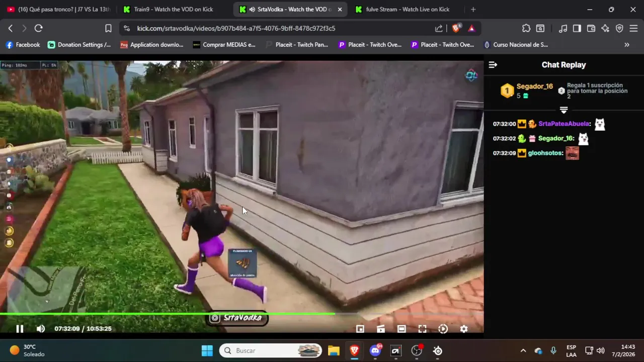Open the weather widget showing 30°C Soleado

27,350
